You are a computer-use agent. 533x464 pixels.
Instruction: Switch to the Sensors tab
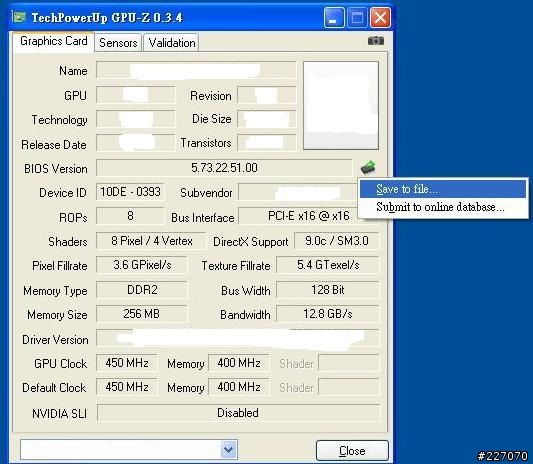click(118, 43)
